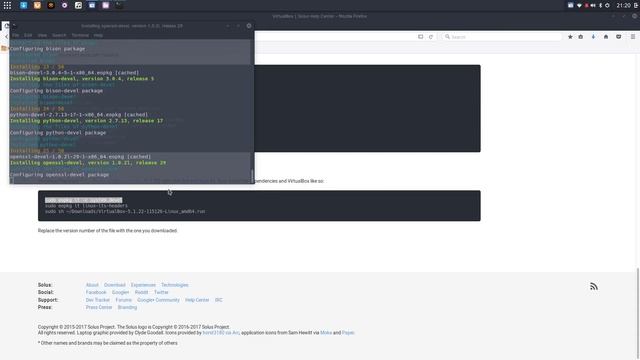Open the calendar tray icon in the panel
The height and width of the screenshot is (360, 640).
pyautogui.click(x=571, y=5)
